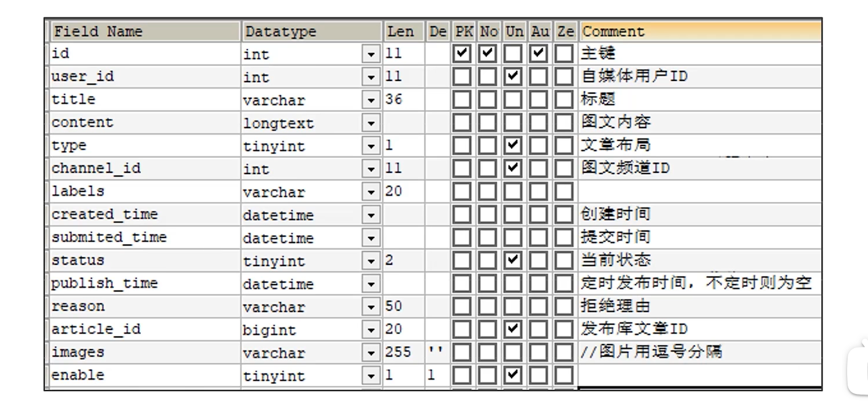The width and height of the screenshot is (868, 419).
Task: Click the title field name cell
Action: [145, 100]
